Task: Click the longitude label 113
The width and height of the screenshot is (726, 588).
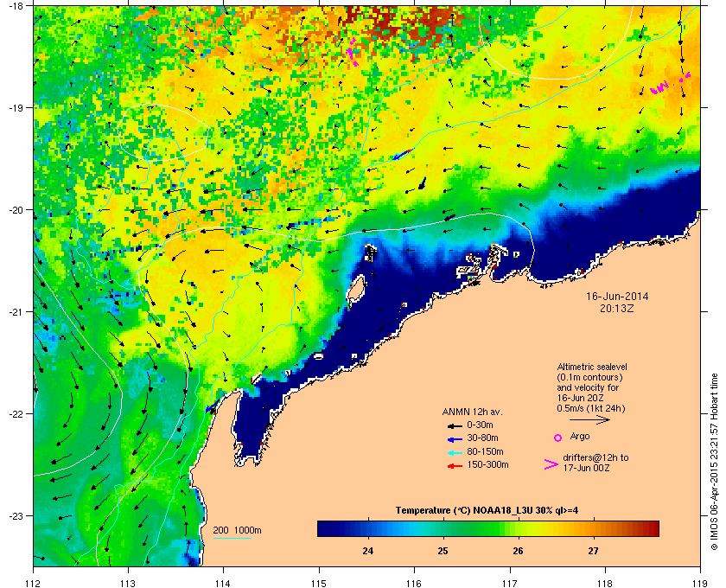Action: [128, 583]
